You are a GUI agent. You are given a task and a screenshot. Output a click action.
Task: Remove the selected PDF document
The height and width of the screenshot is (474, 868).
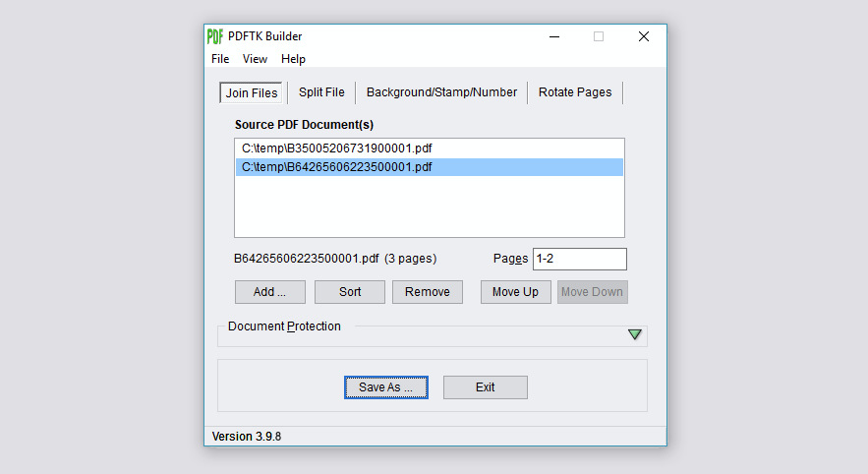(x=428, y=292)
